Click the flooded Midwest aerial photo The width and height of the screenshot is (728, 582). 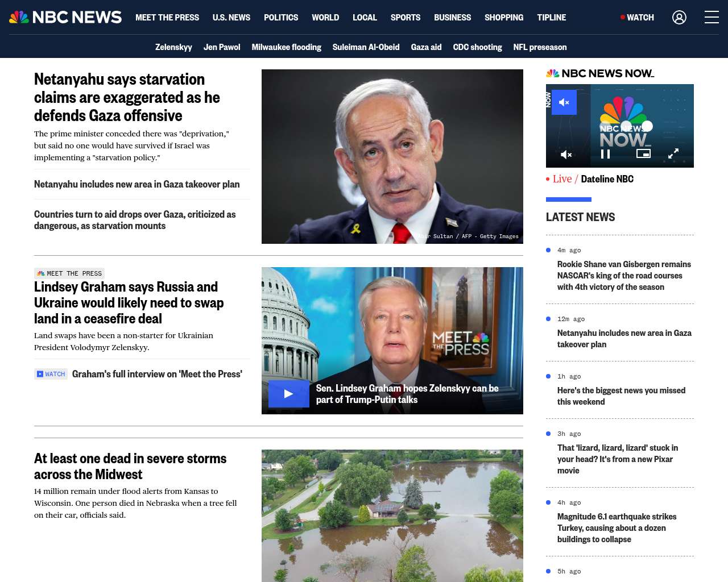[392, 516]
